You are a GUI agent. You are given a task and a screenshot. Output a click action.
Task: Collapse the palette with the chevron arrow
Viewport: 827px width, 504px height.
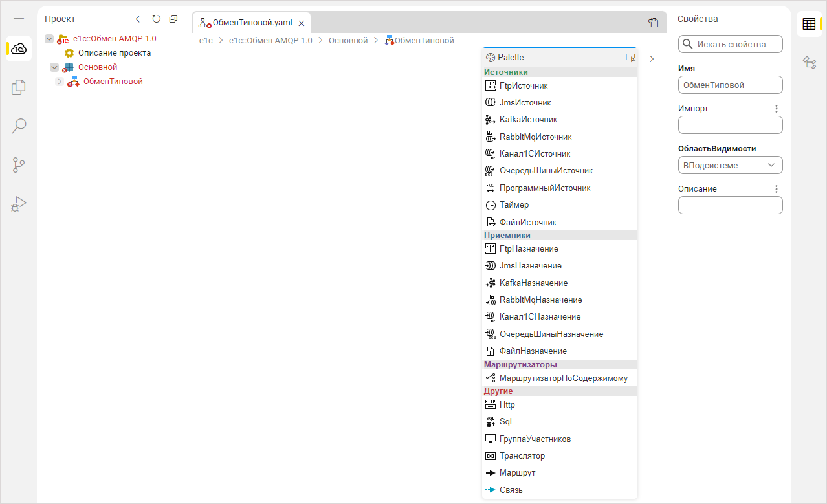point(652,58)
